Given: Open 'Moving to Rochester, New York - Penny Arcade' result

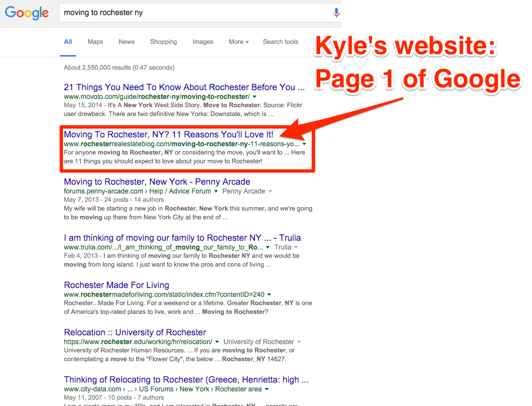Looking at the screenshot, I should pyautogui.click(x=157, y=182).
